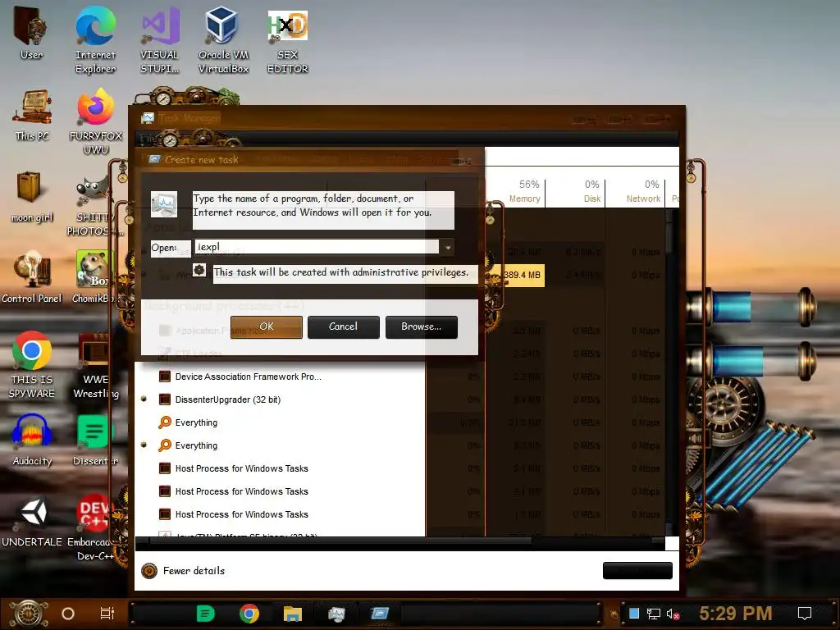
Task: Open WWE Wrestling desktop icon
Action: (x=96, y=365)
